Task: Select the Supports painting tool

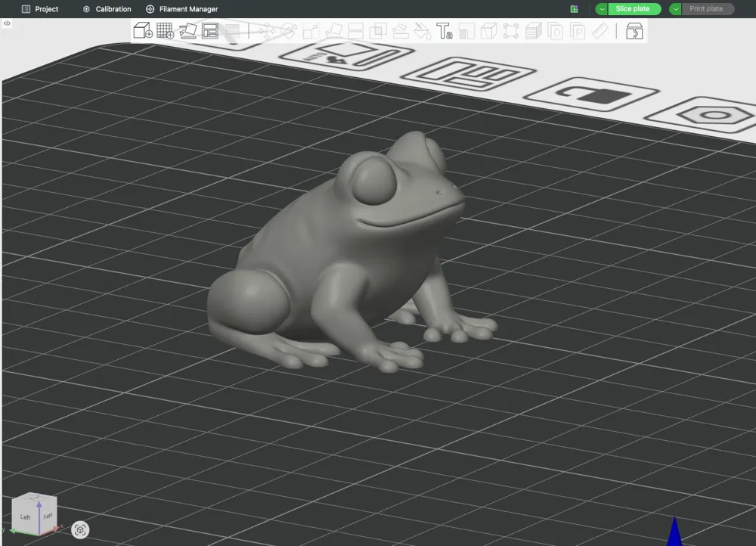Action: point(400,31)
